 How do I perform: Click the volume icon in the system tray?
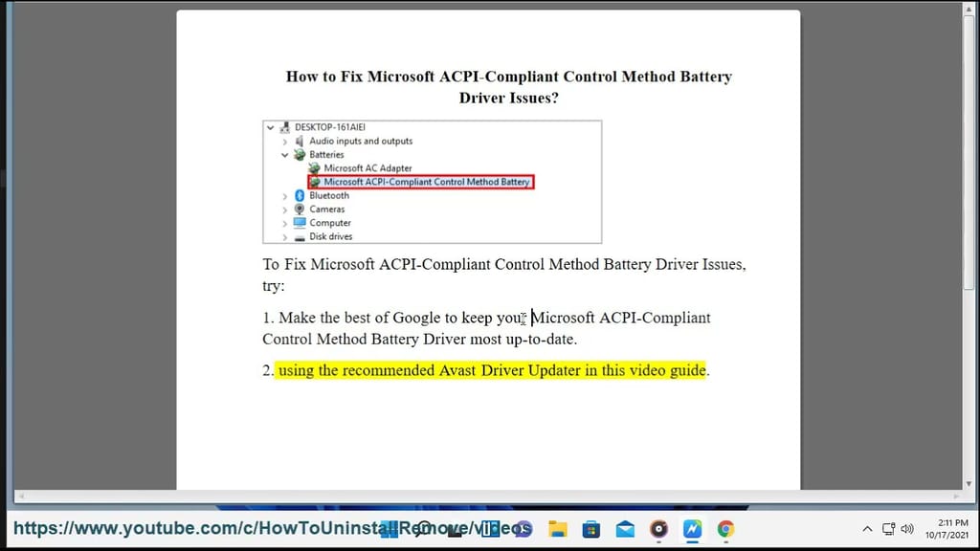906,528
